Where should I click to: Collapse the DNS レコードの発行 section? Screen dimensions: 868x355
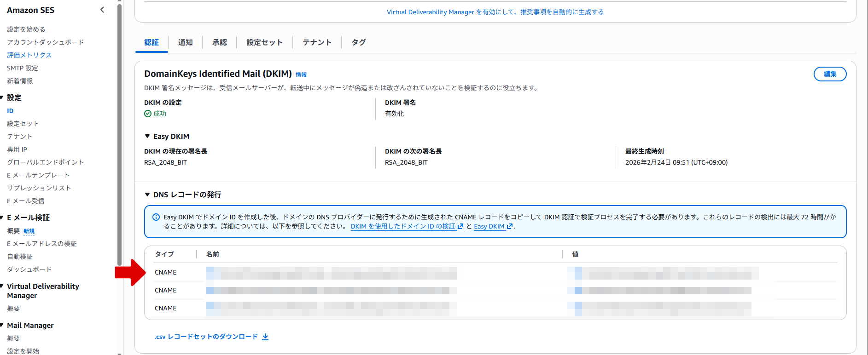(147, 195)
